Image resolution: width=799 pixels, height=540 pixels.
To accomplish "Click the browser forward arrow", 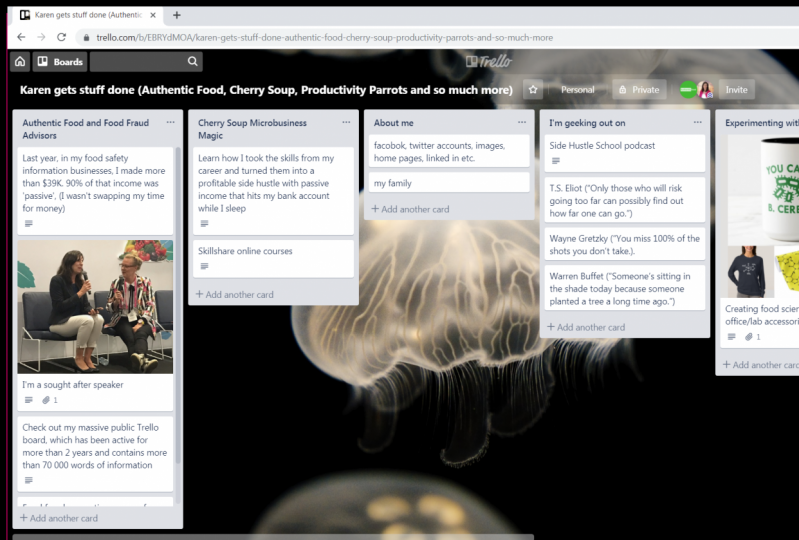I will (41, 37).
